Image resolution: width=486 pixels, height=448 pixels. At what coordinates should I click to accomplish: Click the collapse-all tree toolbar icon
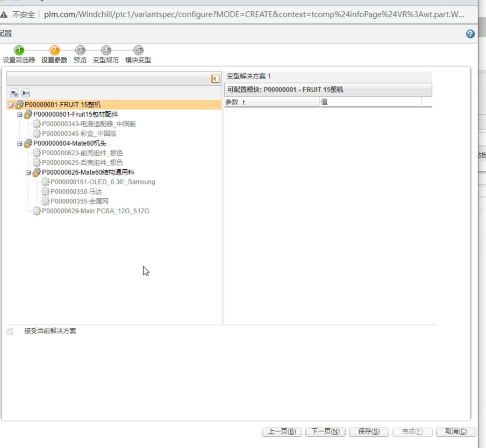(x=26, y=93)
